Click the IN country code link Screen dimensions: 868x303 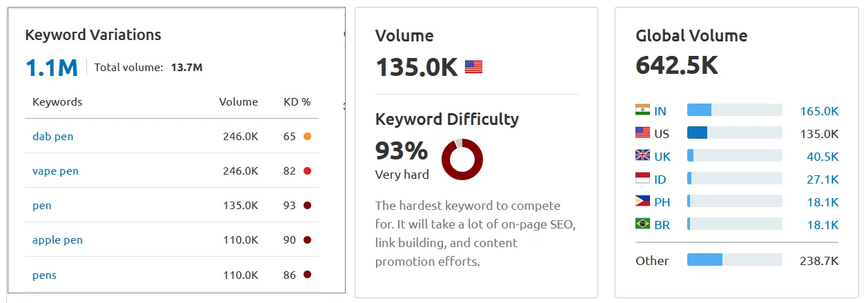click(x=660, y=110)
